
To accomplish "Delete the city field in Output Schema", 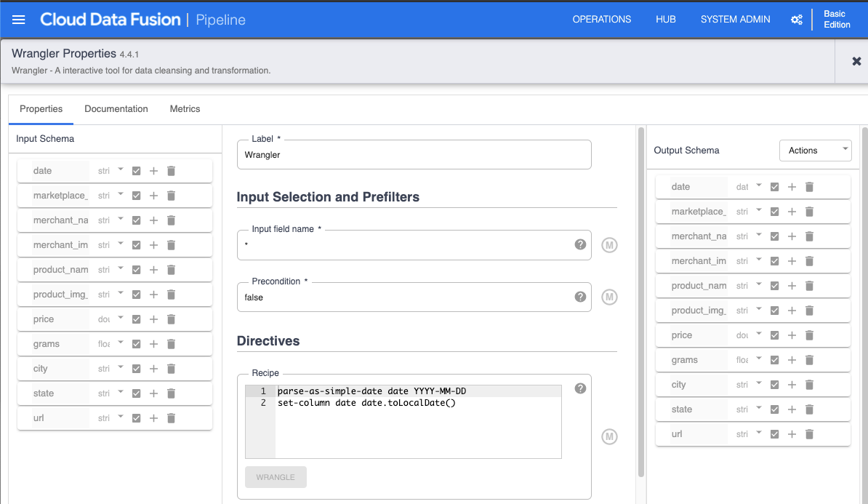I will click(x=809, y=385).
